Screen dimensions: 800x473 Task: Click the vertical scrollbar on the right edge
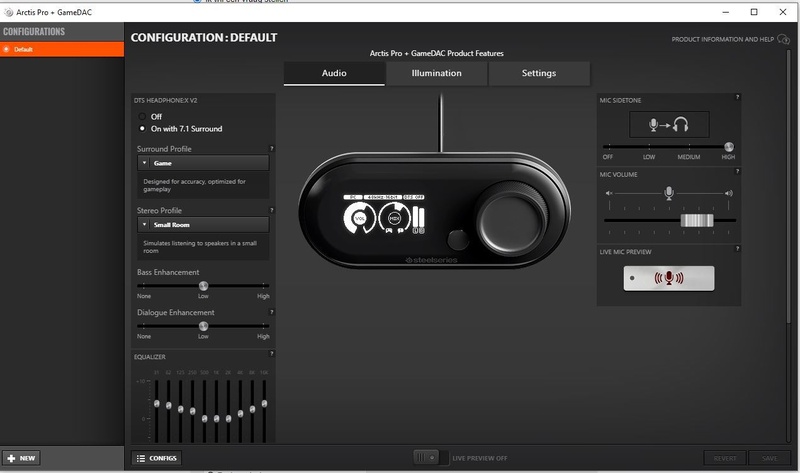789,186
